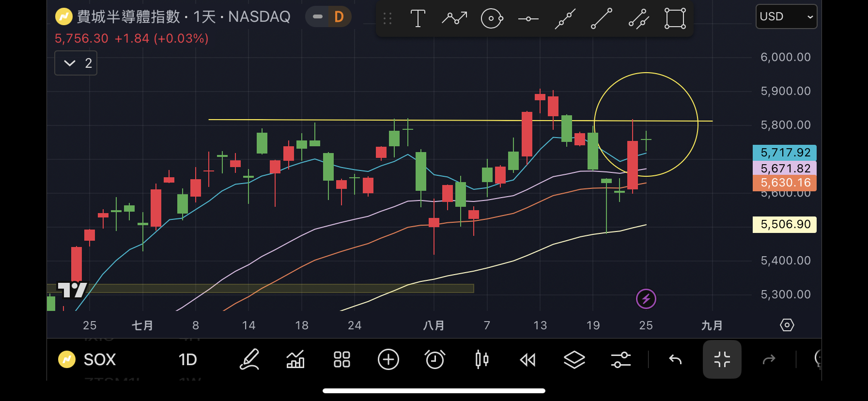The image size is (868, 401).
Task: Click the 5,506.90 yellow price label
Action: [784, 224]
